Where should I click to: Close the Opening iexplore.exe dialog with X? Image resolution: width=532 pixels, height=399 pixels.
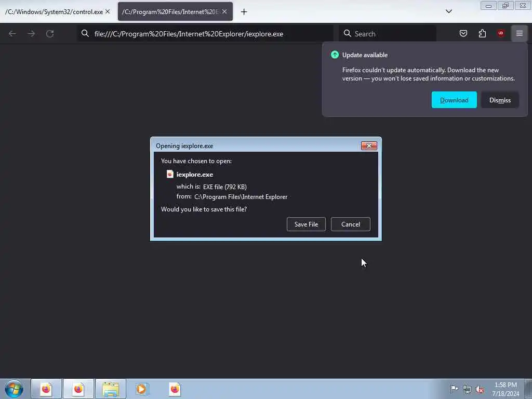(369, 145)
